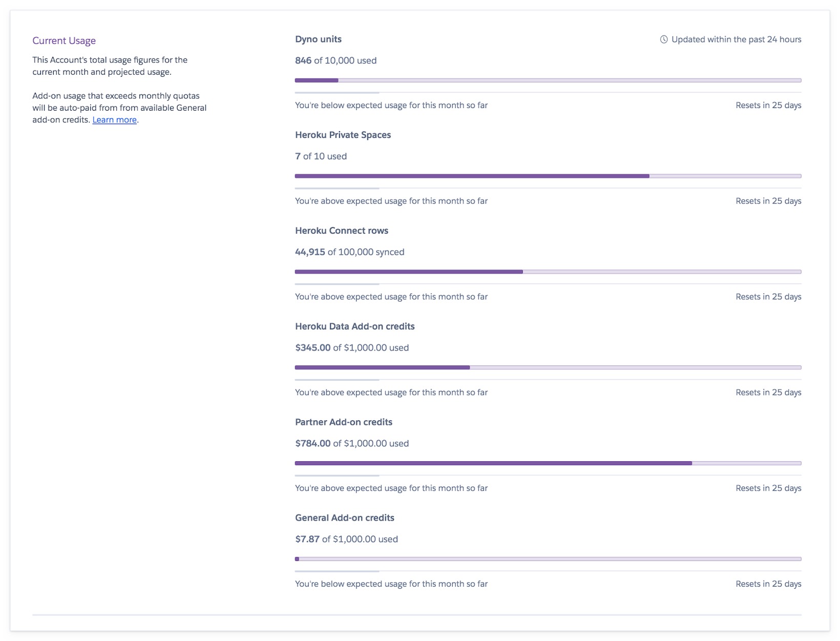Select the below expected usage message for Dyno units
840x641 pixels.
point(391,105)
